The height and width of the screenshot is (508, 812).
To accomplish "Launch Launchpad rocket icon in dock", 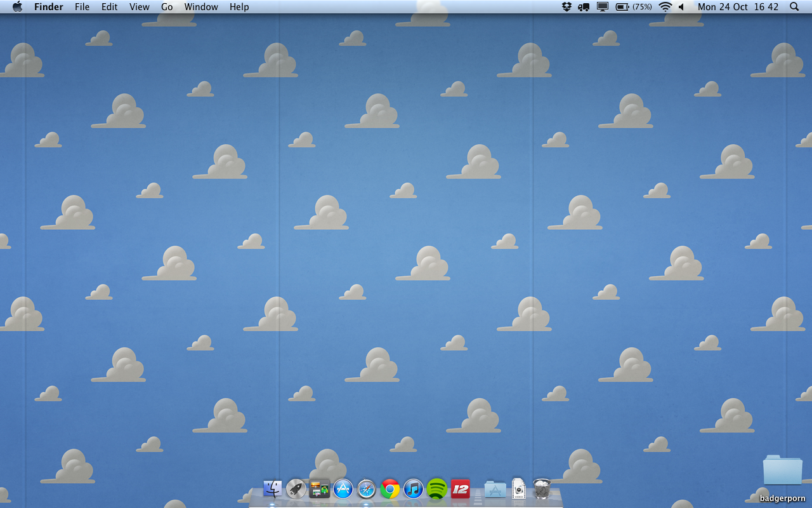I will click(x=296, y=488).
